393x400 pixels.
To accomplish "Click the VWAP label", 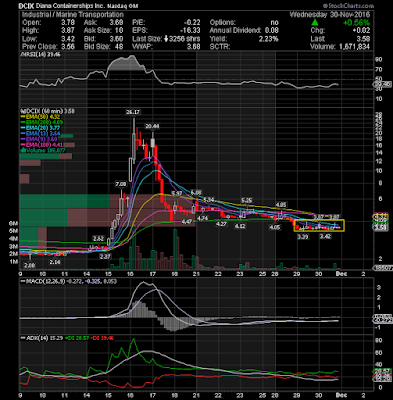I will [142, 47].
